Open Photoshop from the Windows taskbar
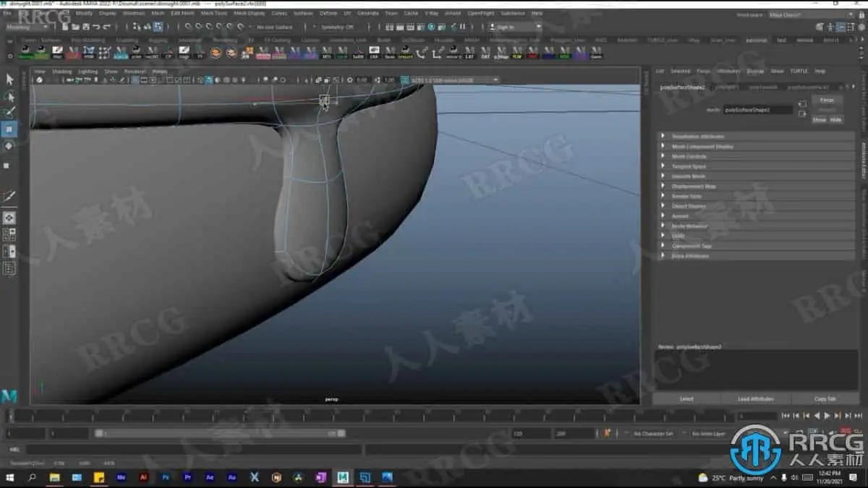 [166, 478]
